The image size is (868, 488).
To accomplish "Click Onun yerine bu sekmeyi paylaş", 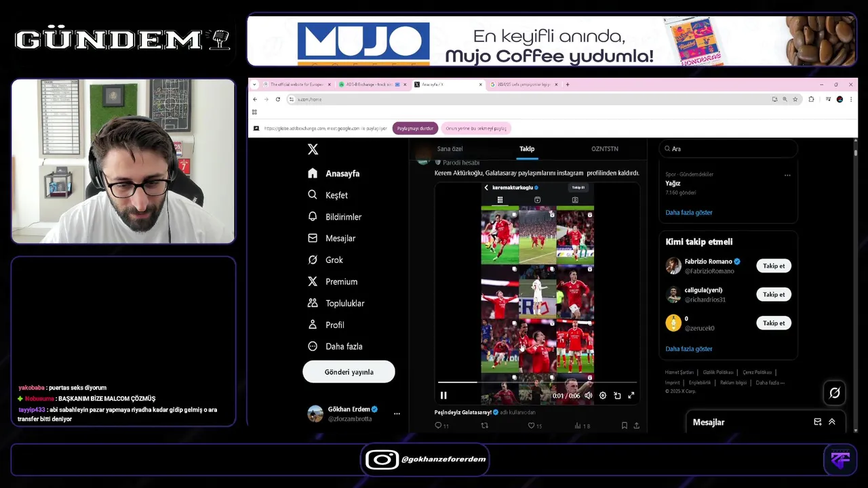I will point(476,128).
